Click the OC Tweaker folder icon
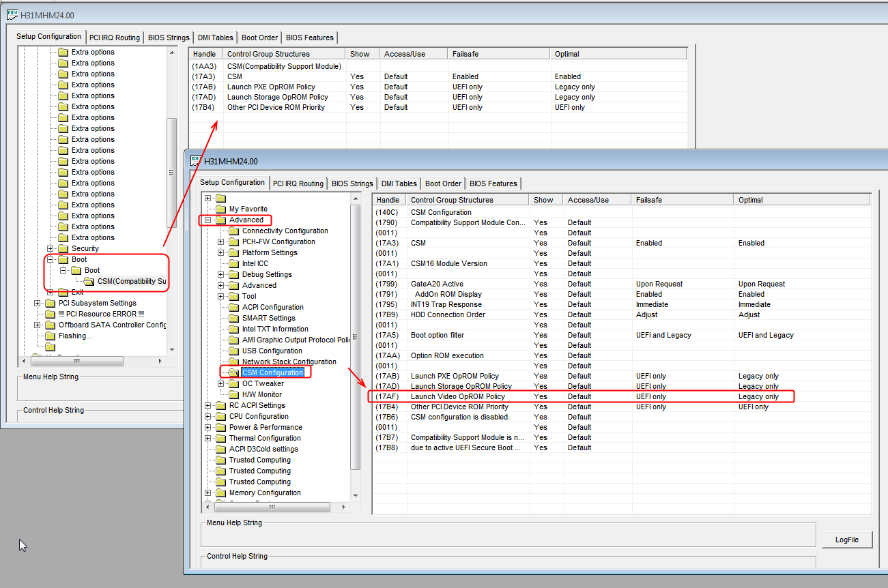The width and height of the screenshot is (888, 588). pyautogui.click(x=234, y=383)
